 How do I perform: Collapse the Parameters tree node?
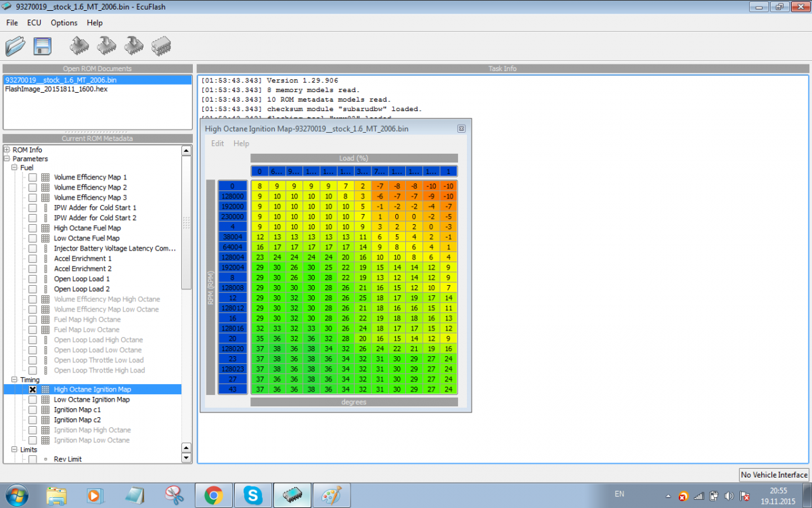click(7, 158)
